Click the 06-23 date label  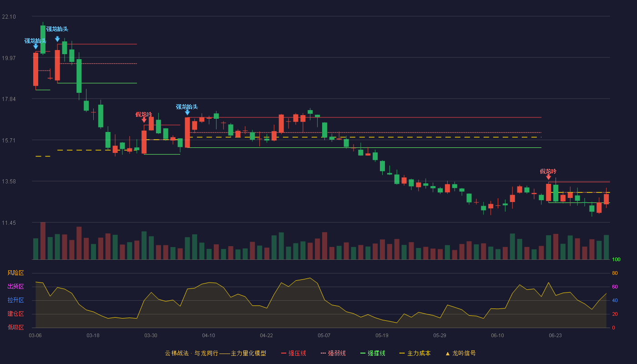[555, 335]
